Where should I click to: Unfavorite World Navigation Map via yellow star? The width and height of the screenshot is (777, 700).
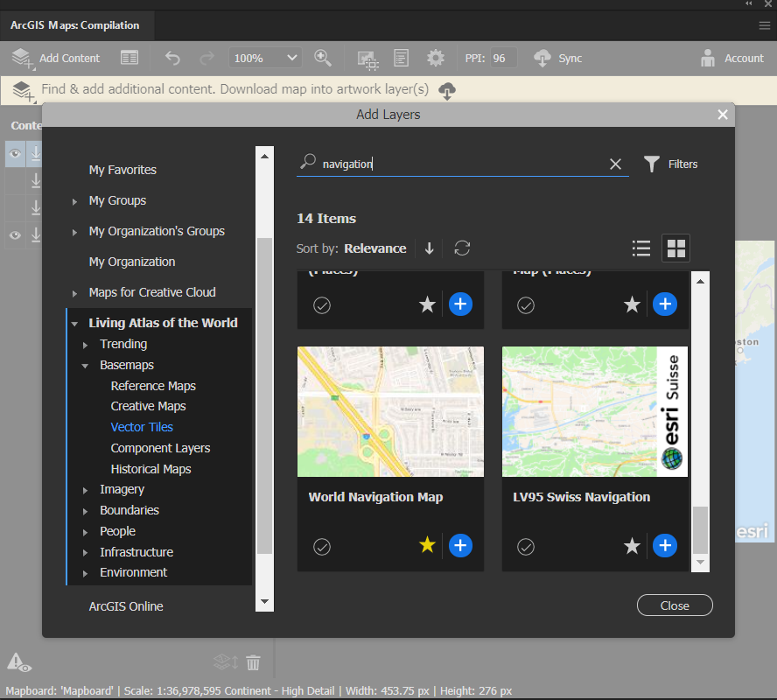(x=427, y=545)
